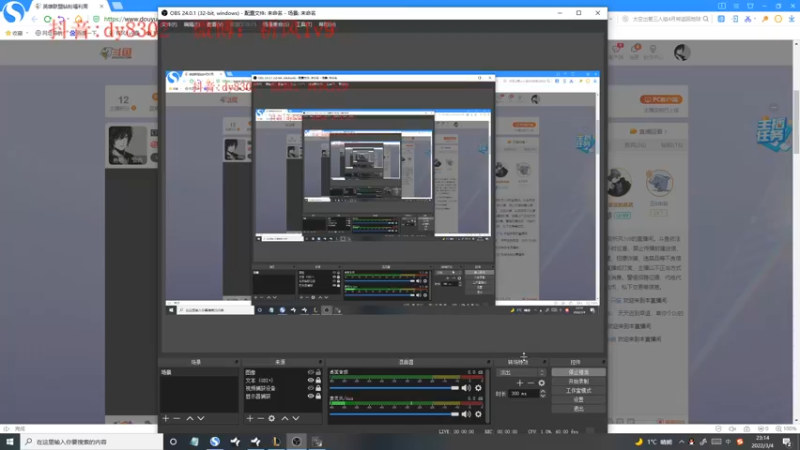Toggle visibility of the video capture device source
The height and width of the screenshot is (450, 800).
tap(310, 388)
